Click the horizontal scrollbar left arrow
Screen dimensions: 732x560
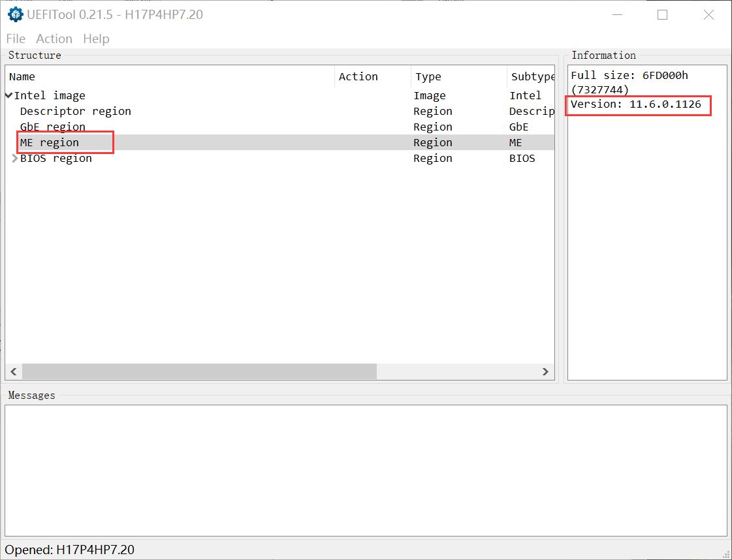click(x=14, y=371)
